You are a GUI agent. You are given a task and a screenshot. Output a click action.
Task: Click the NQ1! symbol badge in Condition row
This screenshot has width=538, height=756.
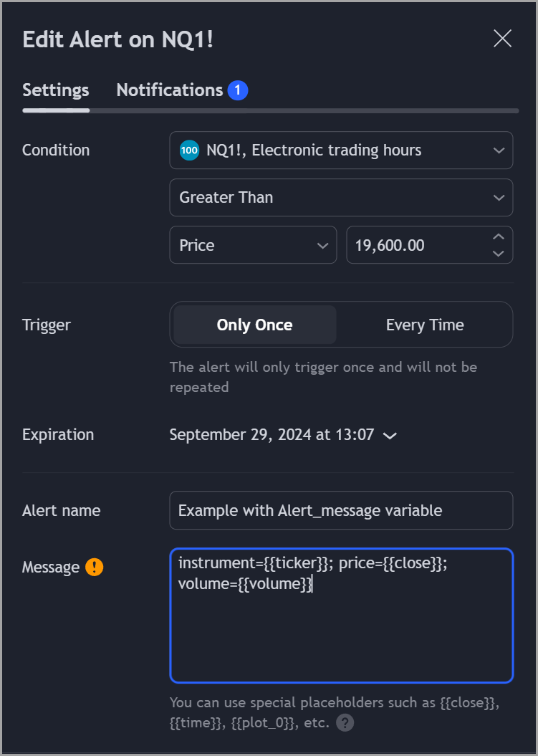coord(189,150)
